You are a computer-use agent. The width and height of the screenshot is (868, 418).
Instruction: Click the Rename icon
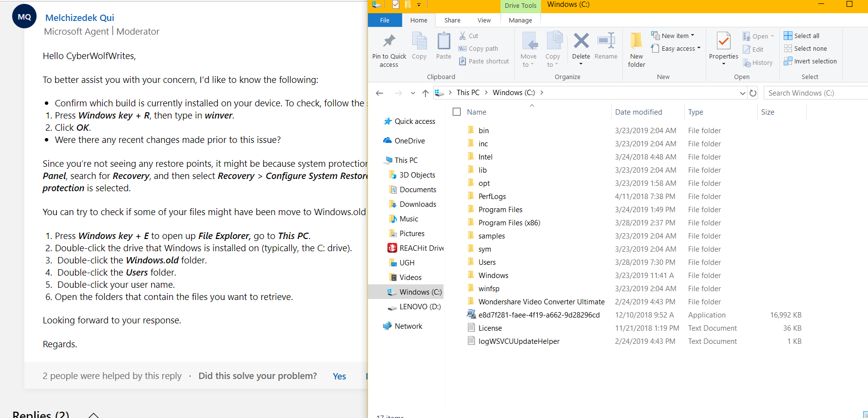[x=606, y=40]
